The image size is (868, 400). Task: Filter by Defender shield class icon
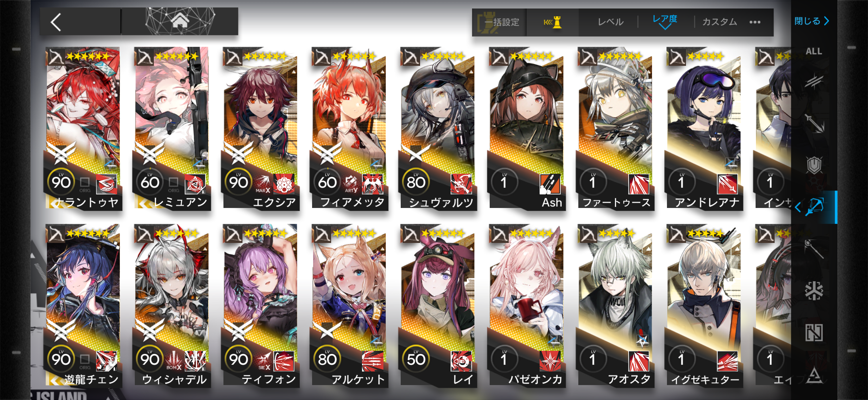point(814,165)
